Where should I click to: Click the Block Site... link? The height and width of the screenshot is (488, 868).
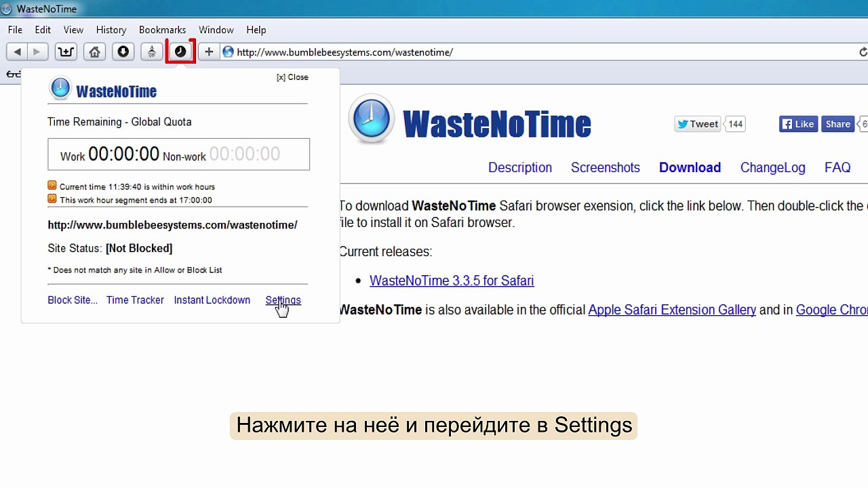click(x=73, y=300)
